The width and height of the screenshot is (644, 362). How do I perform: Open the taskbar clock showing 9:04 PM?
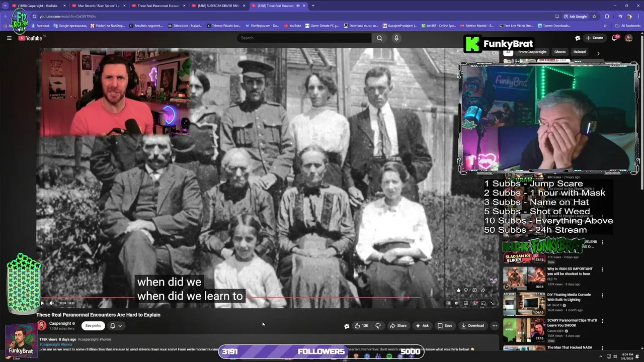(627, 356)
